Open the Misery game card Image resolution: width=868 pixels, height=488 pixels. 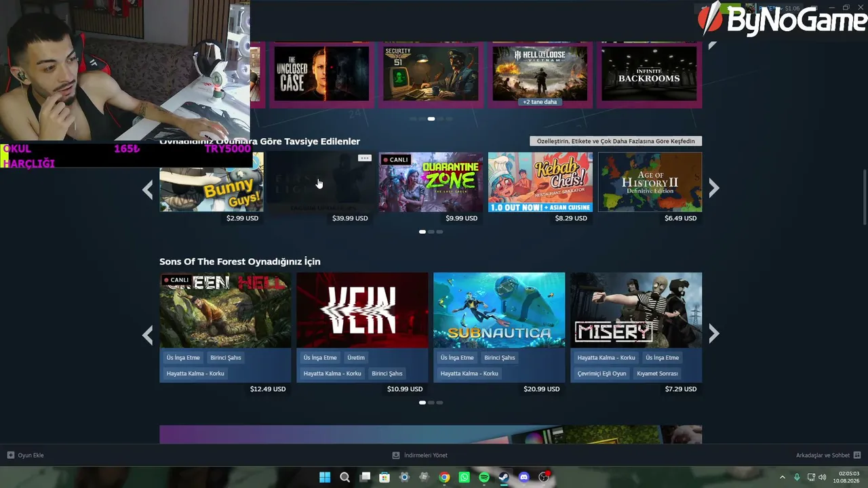[x=636, y=310]
